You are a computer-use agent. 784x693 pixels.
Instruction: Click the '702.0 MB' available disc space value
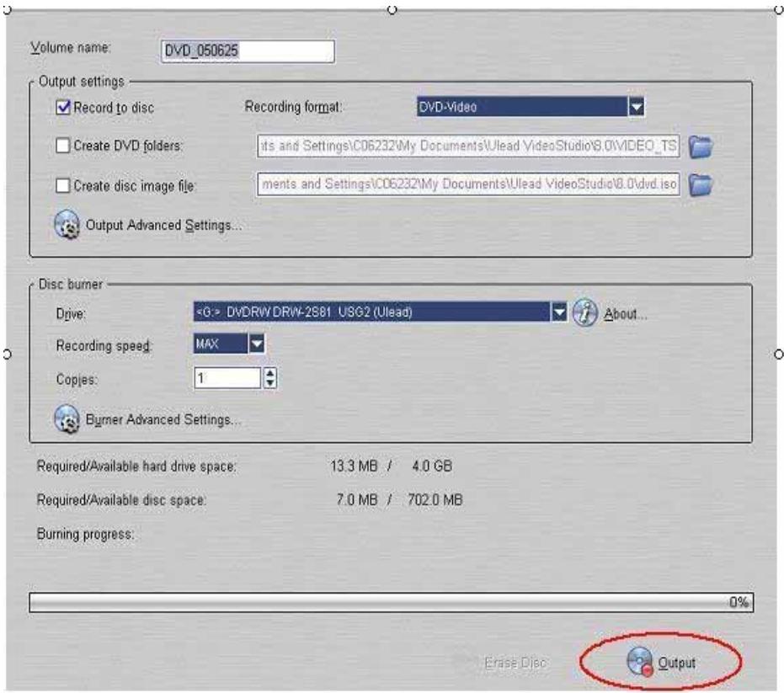(435, 499)
